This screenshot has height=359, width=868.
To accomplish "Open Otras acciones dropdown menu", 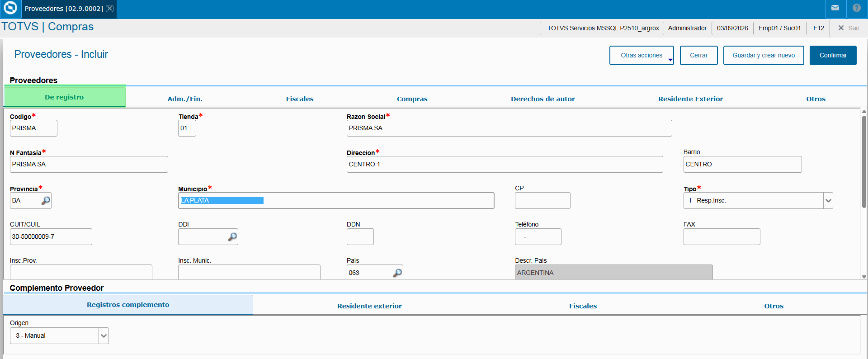I will point(642,55).
